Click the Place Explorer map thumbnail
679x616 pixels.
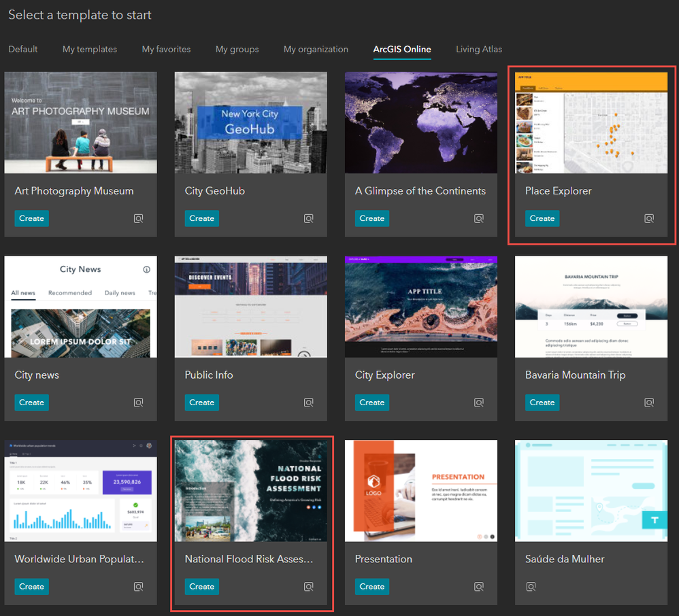click(x=591, y=122)
